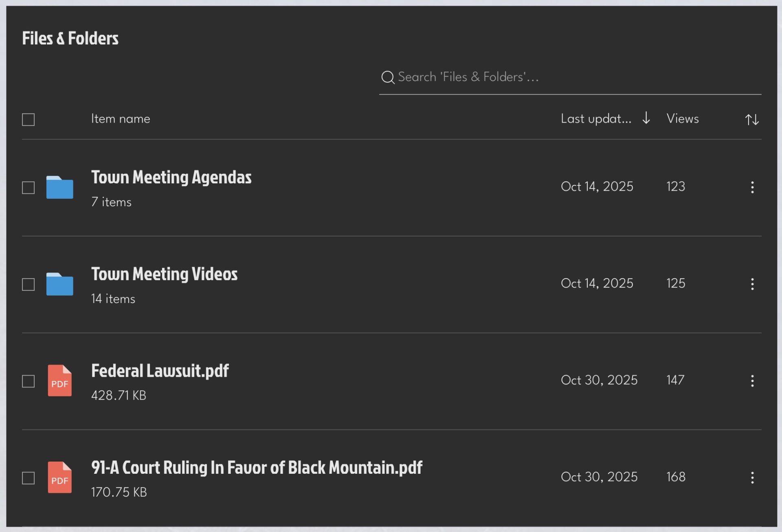Image resolution: width=782 pixels, height=532 pixels.
Task: Open more options for Town Meeting Agendas
Action: [x=752, y=187]
